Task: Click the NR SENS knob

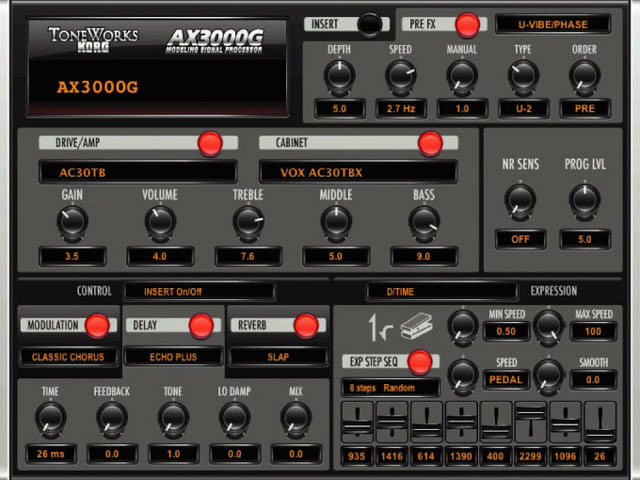Action: tap(520, 200)
